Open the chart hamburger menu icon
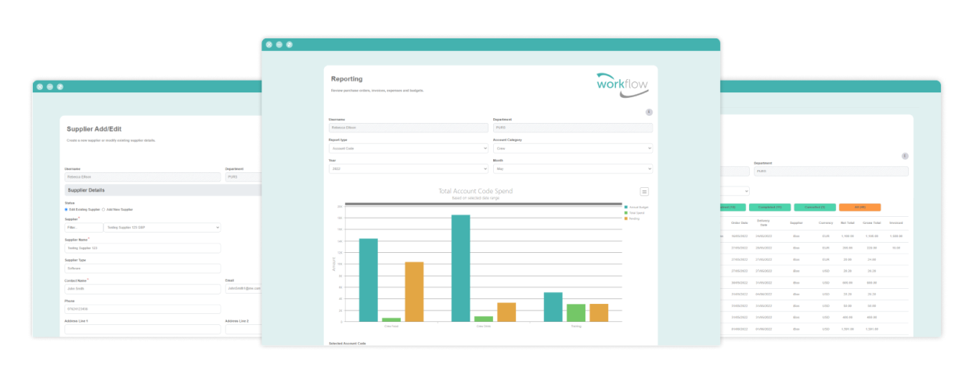 (644, 191)
